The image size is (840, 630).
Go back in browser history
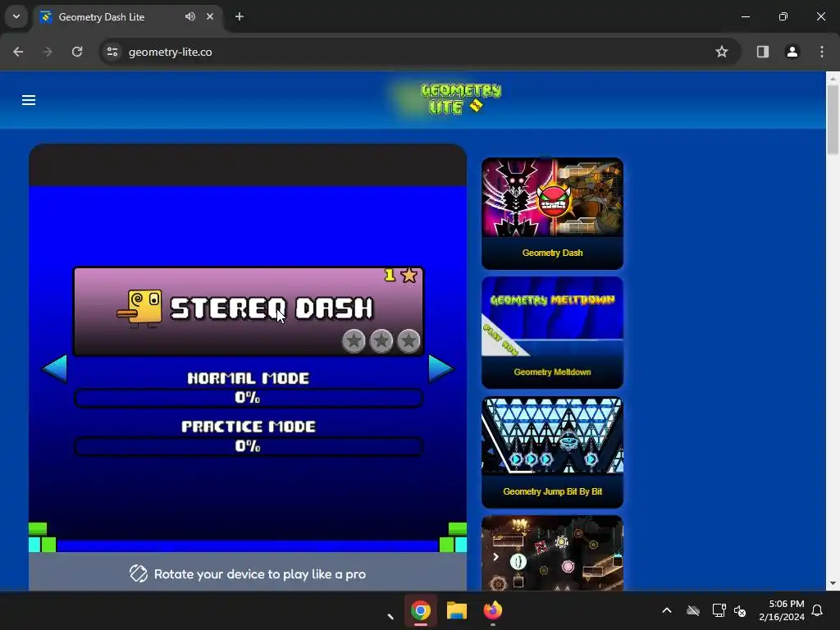click(x=18, y=52)
